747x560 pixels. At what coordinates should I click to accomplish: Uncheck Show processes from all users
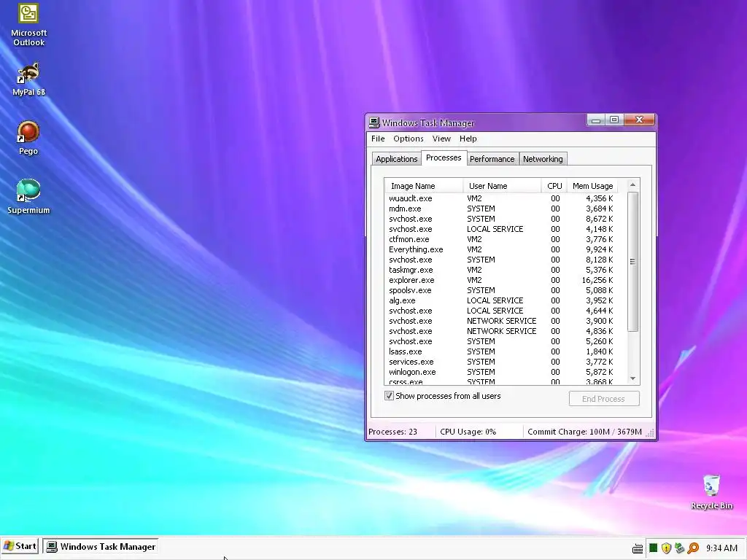point(390,396)
